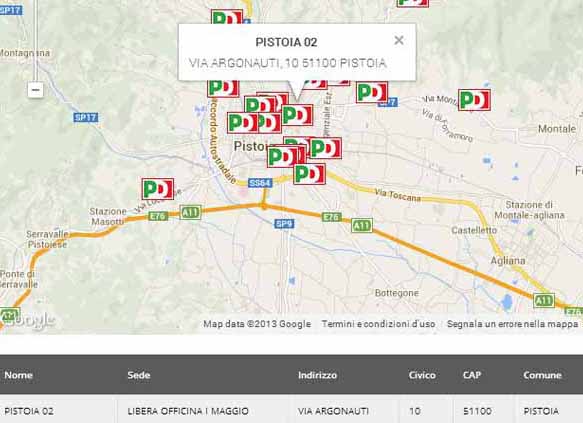The height and width of the screenshot is (423, 583).
Task: Open the PD marker right of the Pistoia label
Action: (x=326, y=148)
